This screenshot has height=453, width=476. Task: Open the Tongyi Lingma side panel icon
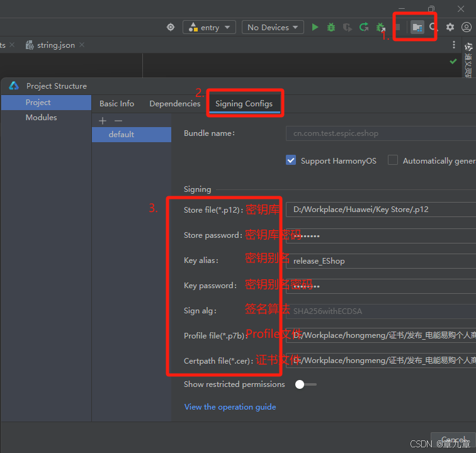pyautogui.click(x=468, y=47)
